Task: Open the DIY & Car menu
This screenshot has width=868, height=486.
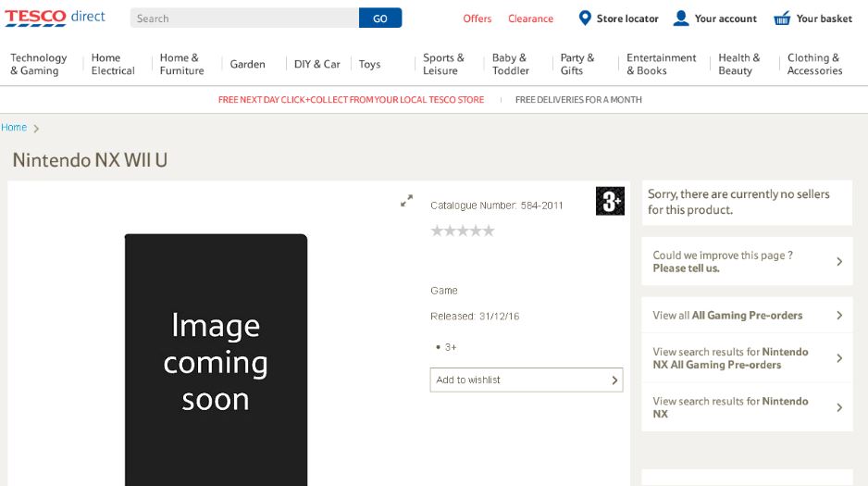Action: 316,64
